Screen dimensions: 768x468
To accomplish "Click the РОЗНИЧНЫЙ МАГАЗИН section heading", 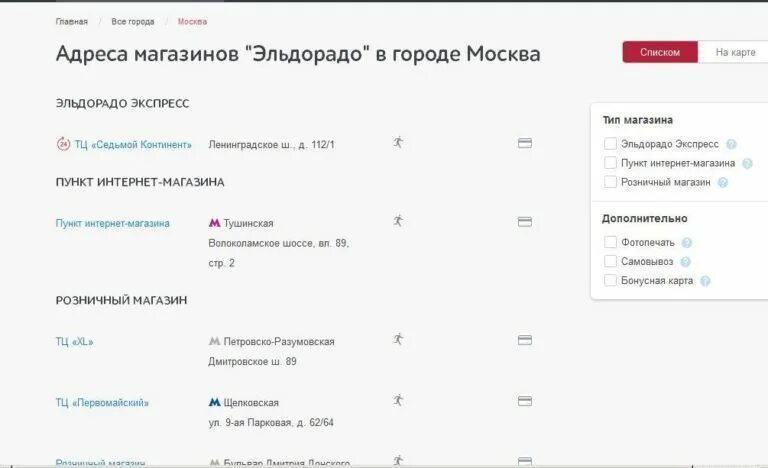I will 121,300.
